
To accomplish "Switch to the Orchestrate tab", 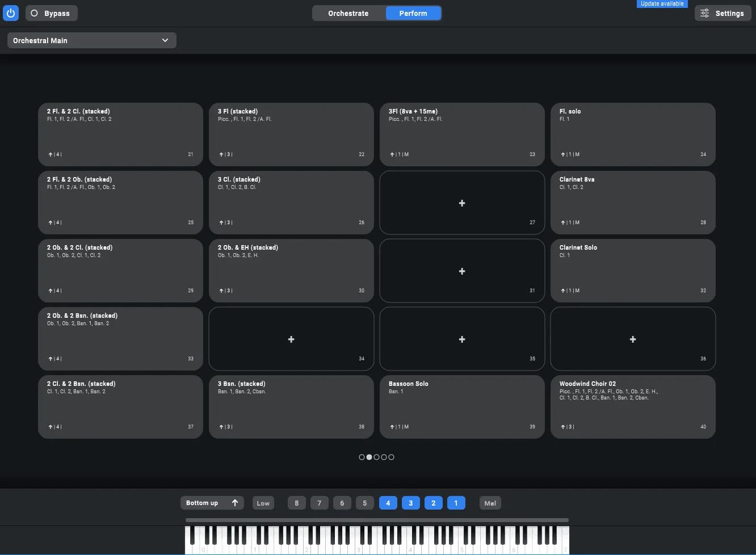I will point(348,13).
